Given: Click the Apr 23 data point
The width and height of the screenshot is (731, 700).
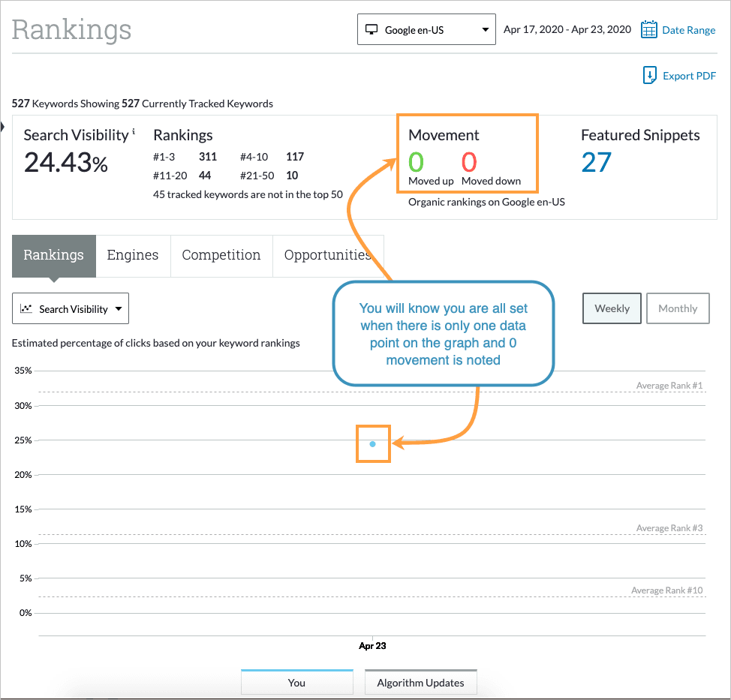Looking at the screenshot, I should pyautogui.click(x=373, y=444).
